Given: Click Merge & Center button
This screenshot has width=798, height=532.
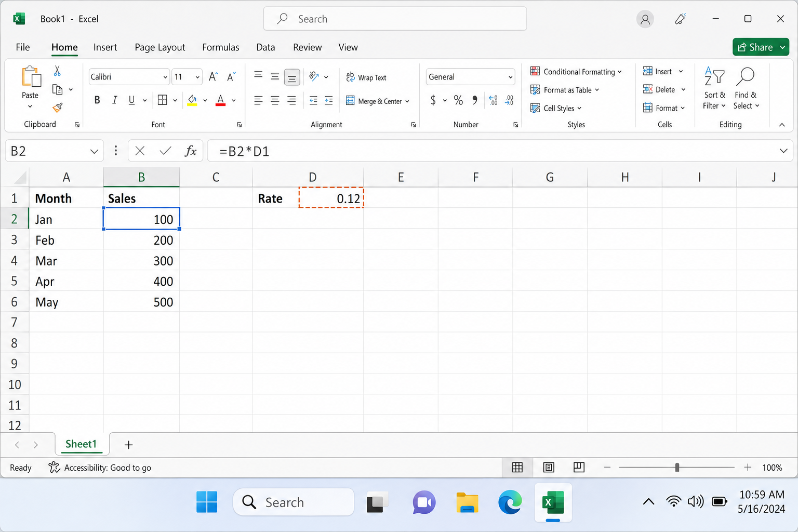Looking at the screenshot, I should (x=378, y=101).
